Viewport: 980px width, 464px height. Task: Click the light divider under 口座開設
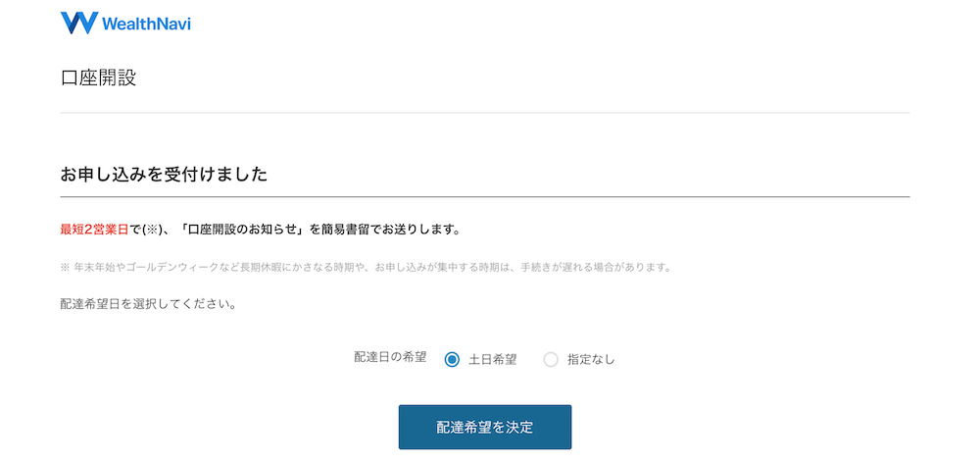tap(485, 113)
